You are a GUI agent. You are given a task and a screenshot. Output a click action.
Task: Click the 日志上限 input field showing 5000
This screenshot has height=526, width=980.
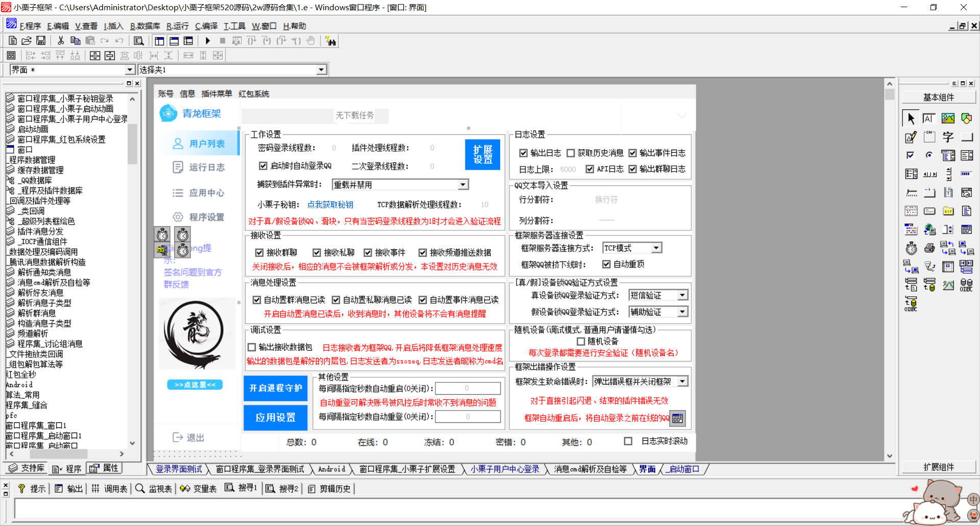click(568, 169)
